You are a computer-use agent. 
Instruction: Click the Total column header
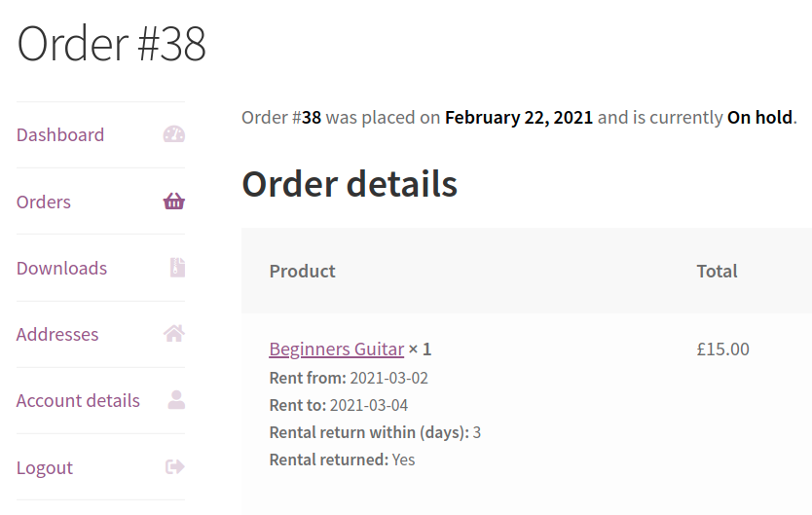[x=717, y=271]
